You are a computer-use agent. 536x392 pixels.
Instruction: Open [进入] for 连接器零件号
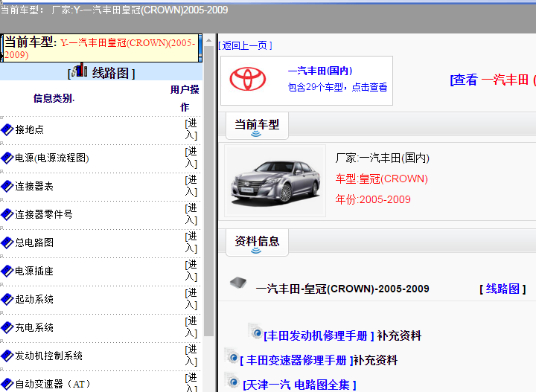coord(191,214)
